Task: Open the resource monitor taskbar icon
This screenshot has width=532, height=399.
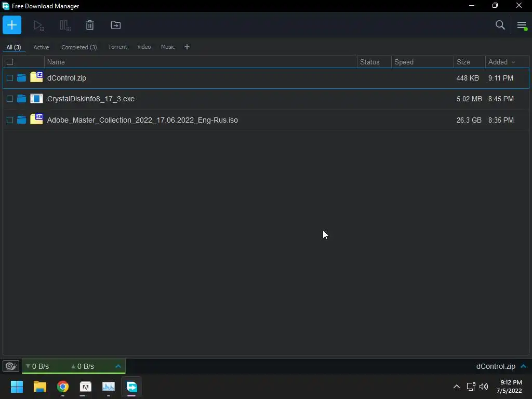Action: (x=109, y=387)
